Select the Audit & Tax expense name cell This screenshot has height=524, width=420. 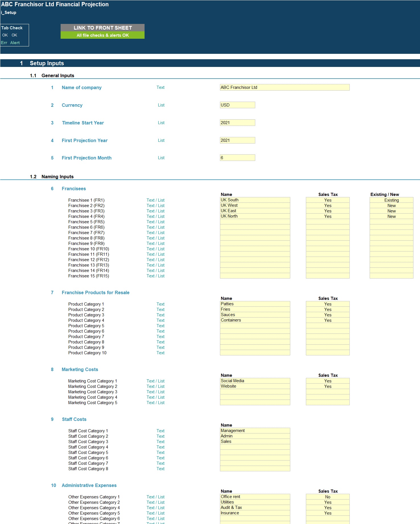pyautogui.click(x=255, y=507)
